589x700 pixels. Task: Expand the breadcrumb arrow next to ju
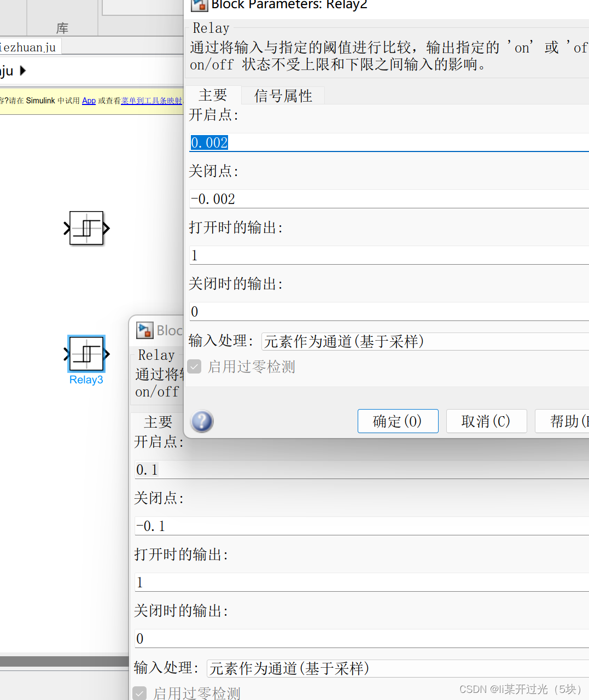[x=22, y=71]
